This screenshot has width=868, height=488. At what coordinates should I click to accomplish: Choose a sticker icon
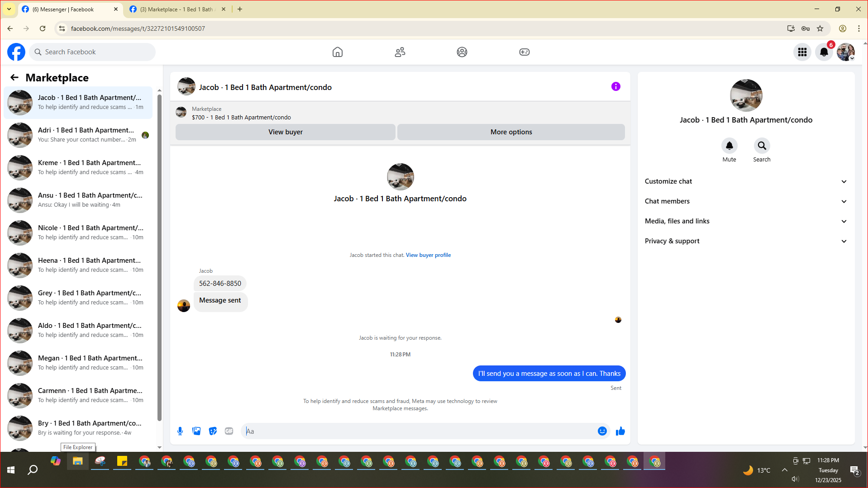213,431
